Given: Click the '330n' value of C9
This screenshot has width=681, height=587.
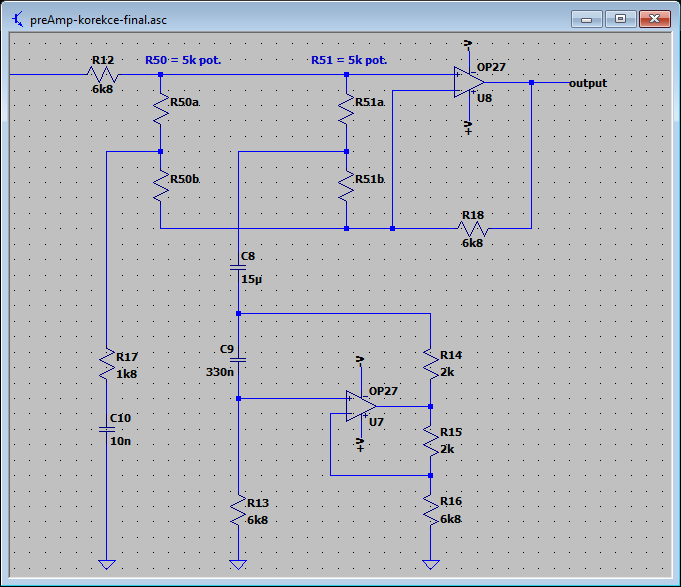Looking at the screenshot, I should click(x=220, y=372).
